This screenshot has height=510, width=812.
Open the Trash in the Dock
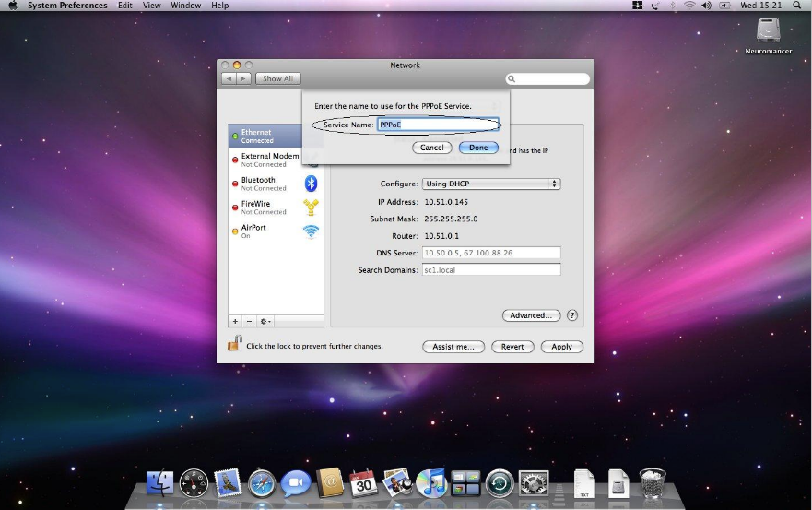tap(653, 483)
